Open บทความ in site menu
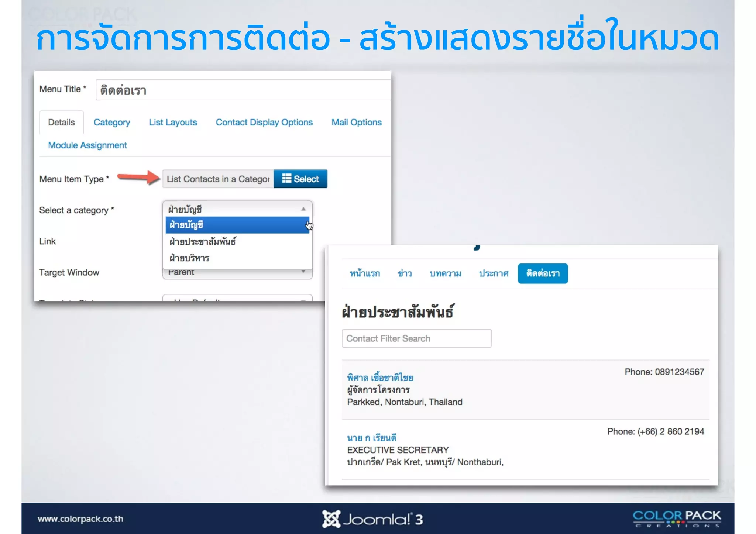This screenshot has width=756, height=534. click(445, 273)
